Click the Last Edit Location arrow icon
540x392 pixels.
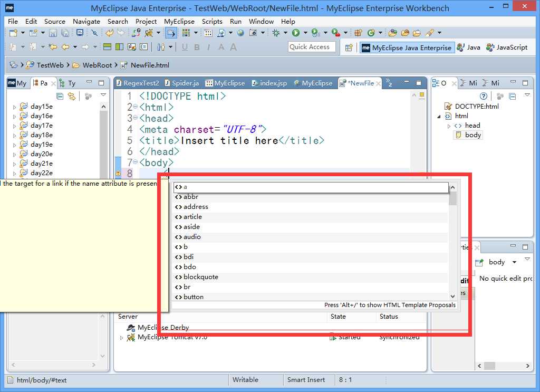click(x=53, y=47)
